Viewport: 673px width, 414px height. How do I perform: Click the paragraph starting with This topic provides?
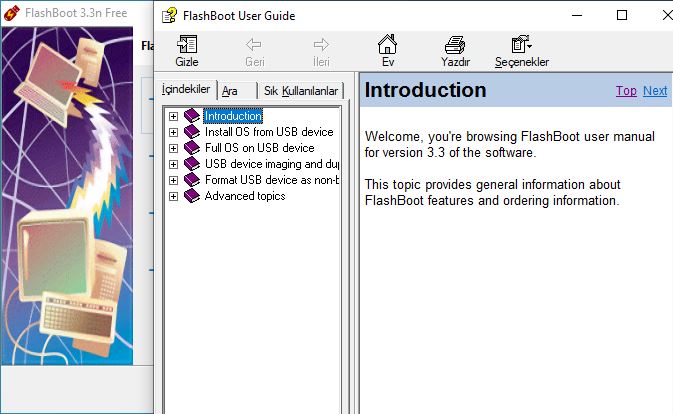[x=492, y=193]
